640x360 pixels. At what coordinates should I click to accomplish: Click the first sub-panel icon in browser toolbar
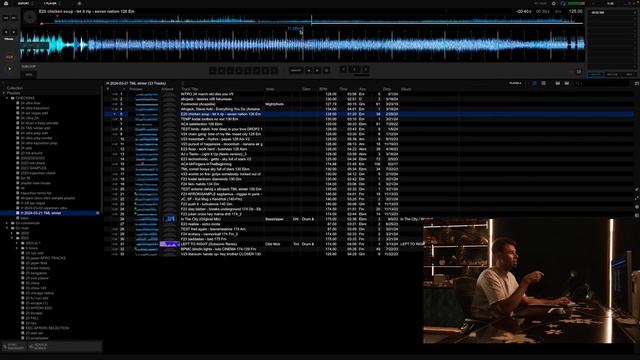click(x=558, y=83)
